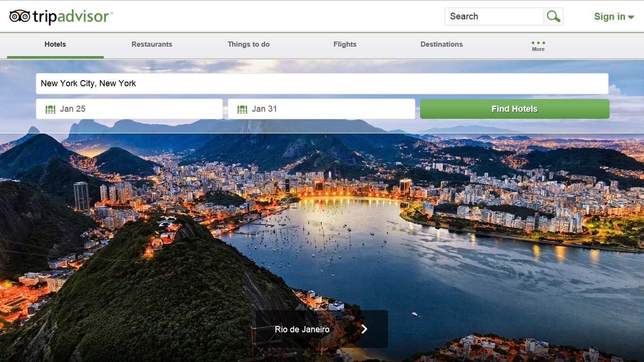Click the Sign in text link
Viewport: 644px width, 362px height.
pos(609,16)
